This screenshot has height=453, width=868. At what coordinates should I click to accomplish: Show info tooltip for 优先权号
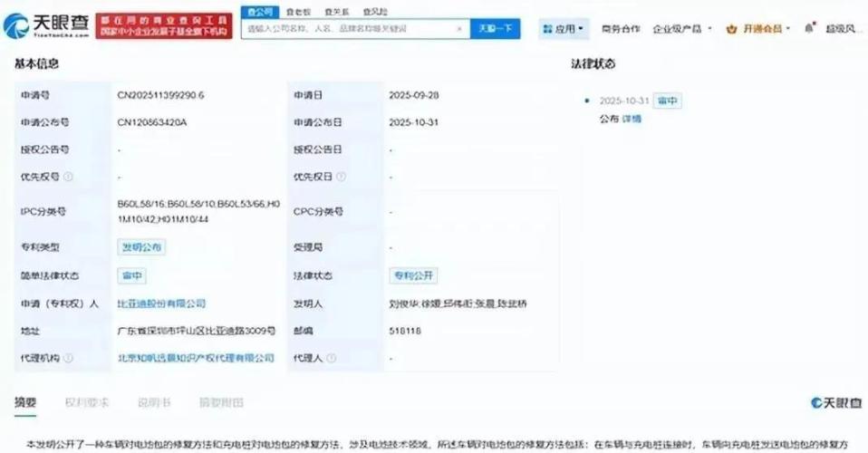coord(68,177)
